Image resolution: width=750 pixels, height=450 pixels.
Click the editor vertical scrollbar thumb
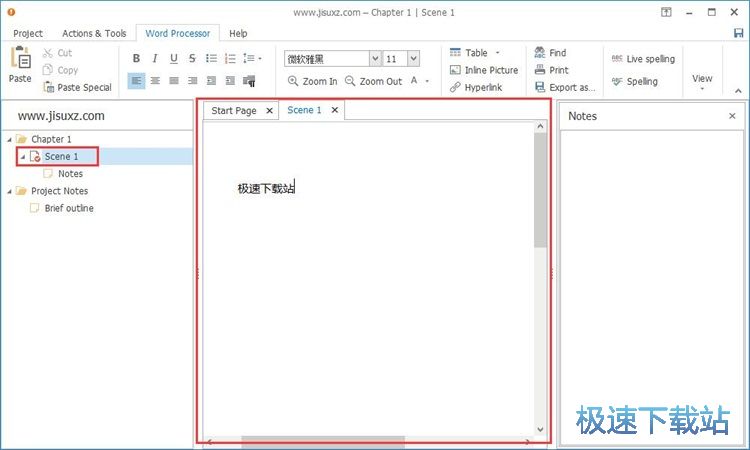pyautogui.click(x=540, y=190)
